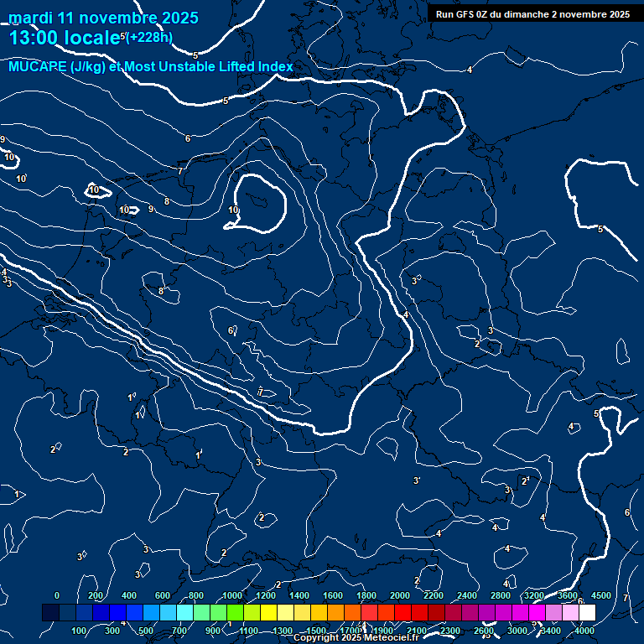The image size is (644, 644).
Task: Click the date 'mardi 11 novembre 2025'
Action: 103,18
